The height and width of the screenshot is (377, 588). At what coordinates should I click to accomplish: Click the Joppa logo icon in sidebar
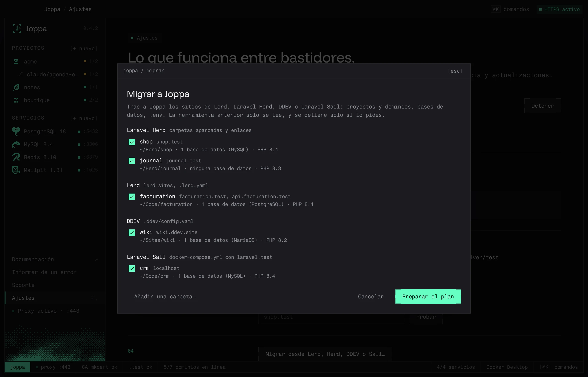(17, 29)
